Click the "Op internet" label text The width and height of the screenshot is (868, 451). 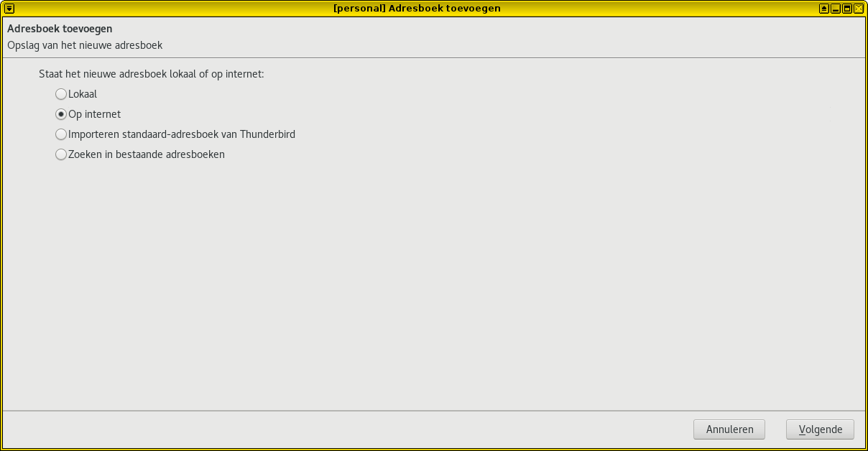[94, 114]
